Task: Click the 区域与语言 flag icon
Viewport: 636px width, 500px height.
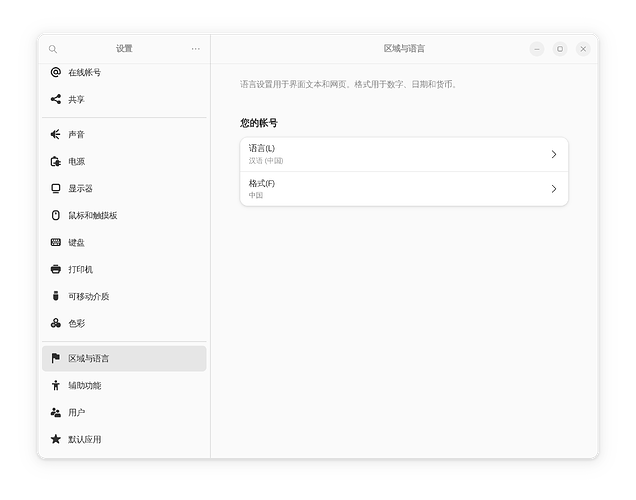Action: [x=56, y=358]
